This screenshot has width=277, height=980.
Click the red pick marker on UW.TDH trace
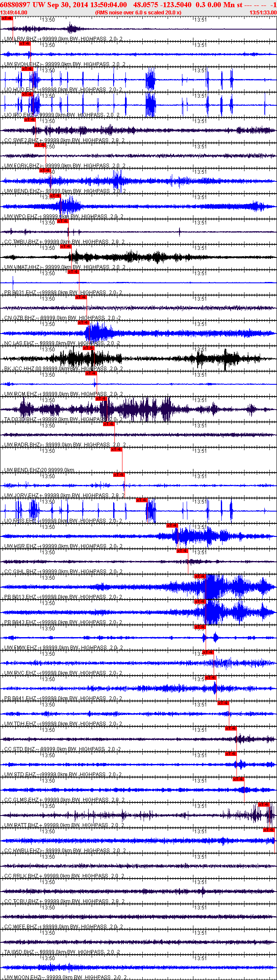(223, 703)
